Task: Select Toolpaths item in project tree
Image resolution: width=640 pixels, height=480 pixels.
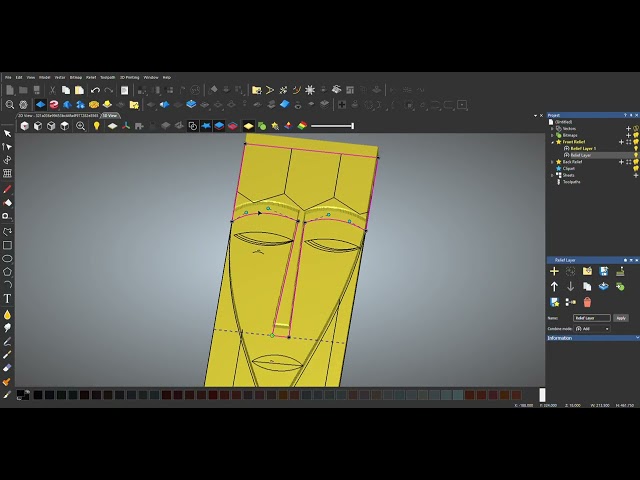Action: point(571,182)
